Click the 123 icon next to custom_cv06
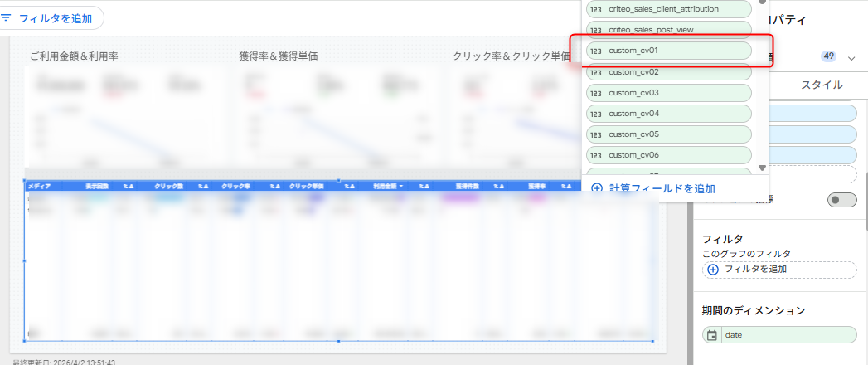 (595, 155)
